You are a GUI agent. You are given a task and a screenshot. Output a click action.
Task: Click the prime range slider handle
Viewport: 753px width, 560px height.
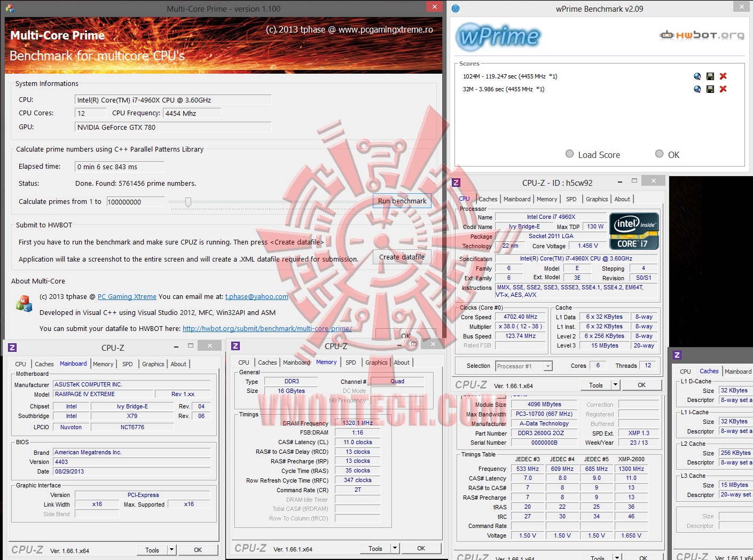(188, 202)
